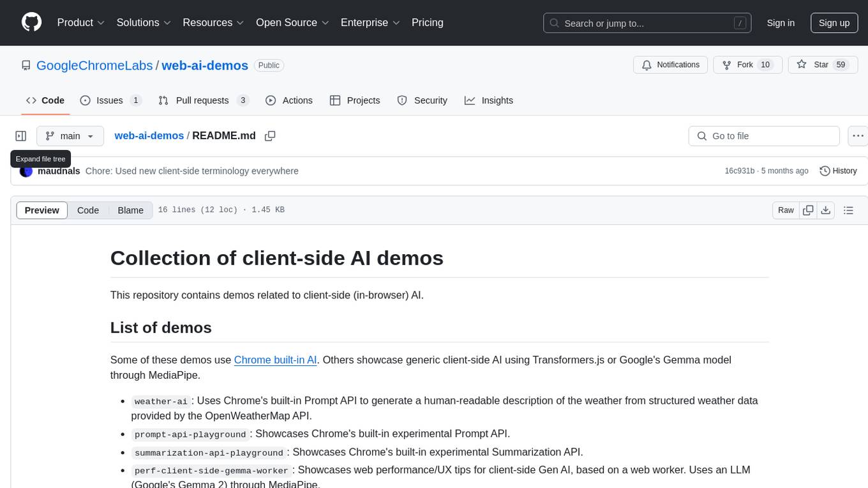
Task: Copy the README.md file path
Action: [270, 136]
